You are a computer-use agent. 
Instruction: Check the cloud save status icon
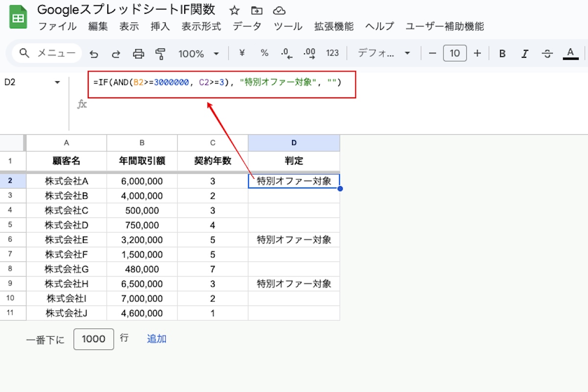point(279,10)
